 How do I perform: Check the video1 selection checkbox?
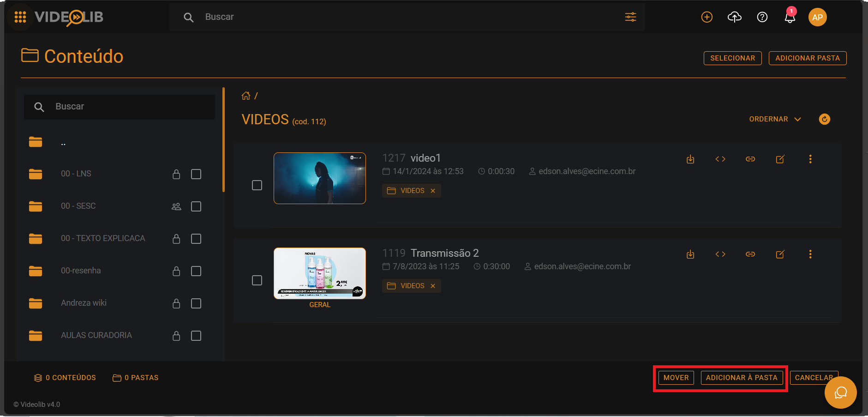click(257, 185)
